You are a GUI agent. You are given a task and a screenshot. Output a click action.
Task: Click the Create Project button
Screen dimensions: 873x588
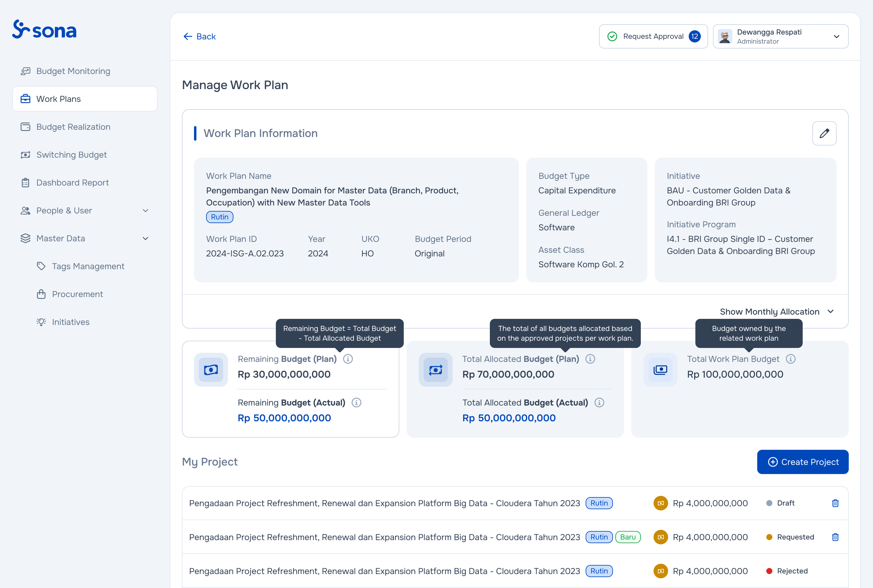[802, 462]
